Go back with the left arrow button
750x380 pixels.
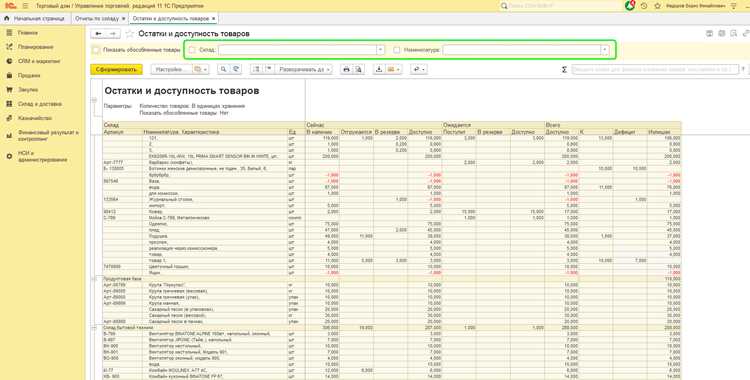coord(99,34)
